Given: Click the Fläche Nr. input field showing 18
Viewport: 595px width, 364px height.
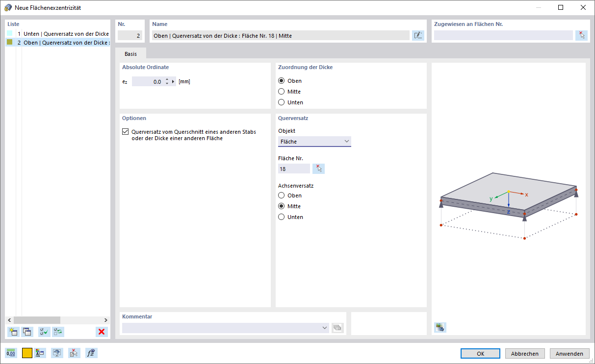Looking at the screenshot, I should click(294, 169).
